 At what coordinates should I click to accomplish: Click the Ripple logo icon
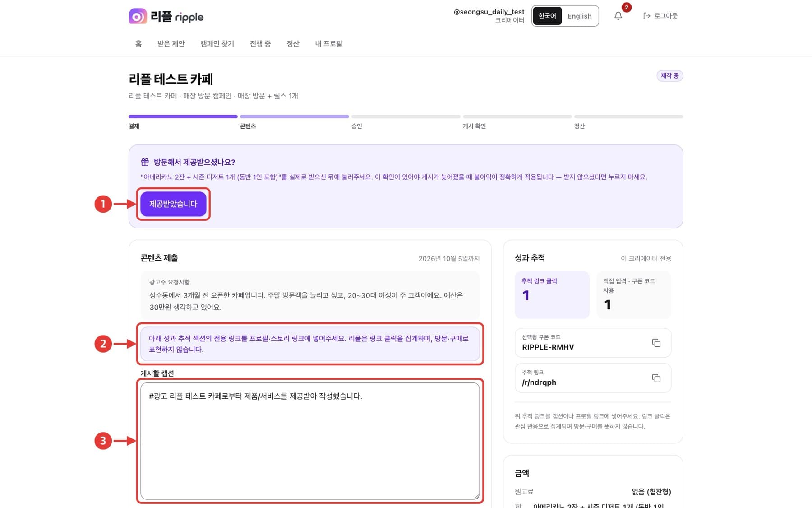click(138, 16)
